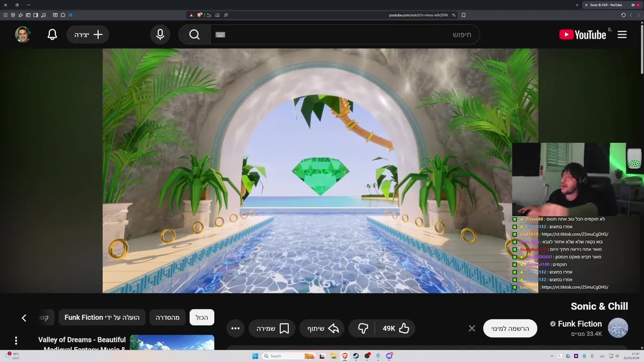Go to the YouTube home logo
This screenshot has height=362, width=644.
tap(583, 35)
